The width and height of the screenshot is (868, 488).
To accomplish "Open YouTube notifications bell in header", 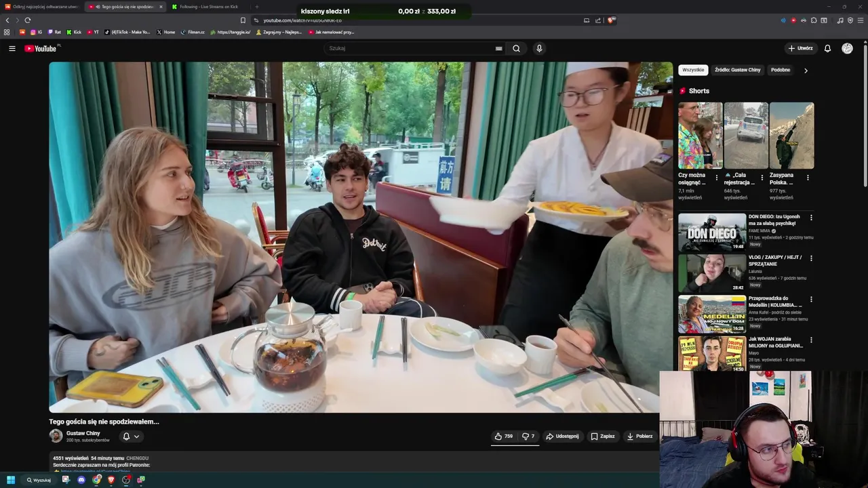I will click(x=827, y=49).
